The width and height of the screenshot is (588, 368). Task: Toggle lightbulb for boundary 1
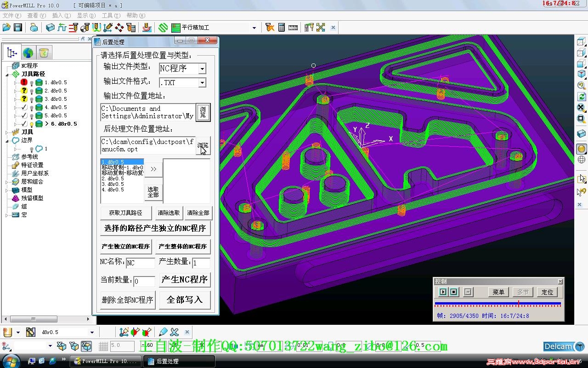[32, 149]
